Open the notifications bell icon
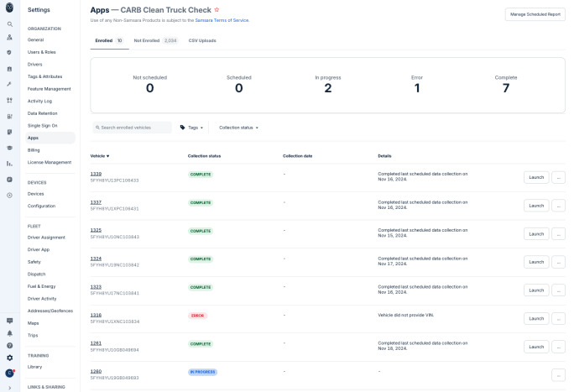 click(10, 332)
